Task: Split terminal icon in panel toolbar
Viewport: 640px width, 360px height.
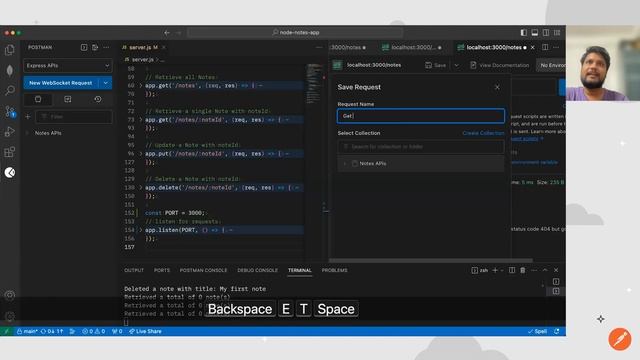Action: pos(512,270)
